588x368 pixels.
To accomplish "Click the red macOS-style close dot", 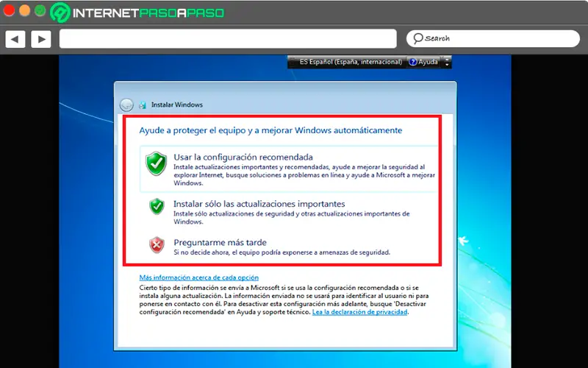I will point(9,10).
